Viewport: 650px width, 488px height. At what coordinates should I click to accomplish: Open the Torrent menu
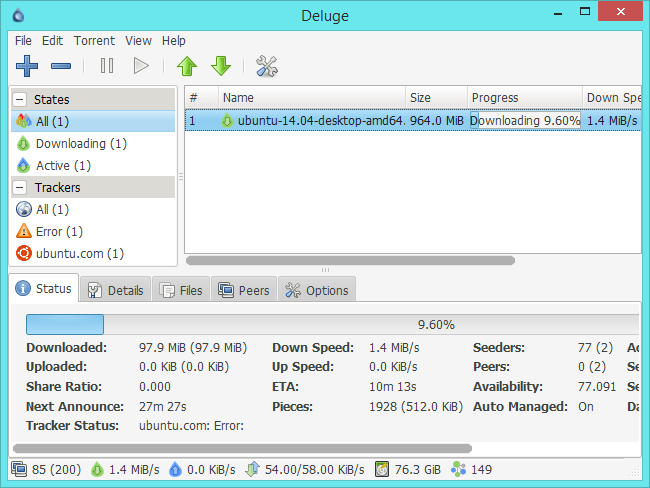click(94, 41)
